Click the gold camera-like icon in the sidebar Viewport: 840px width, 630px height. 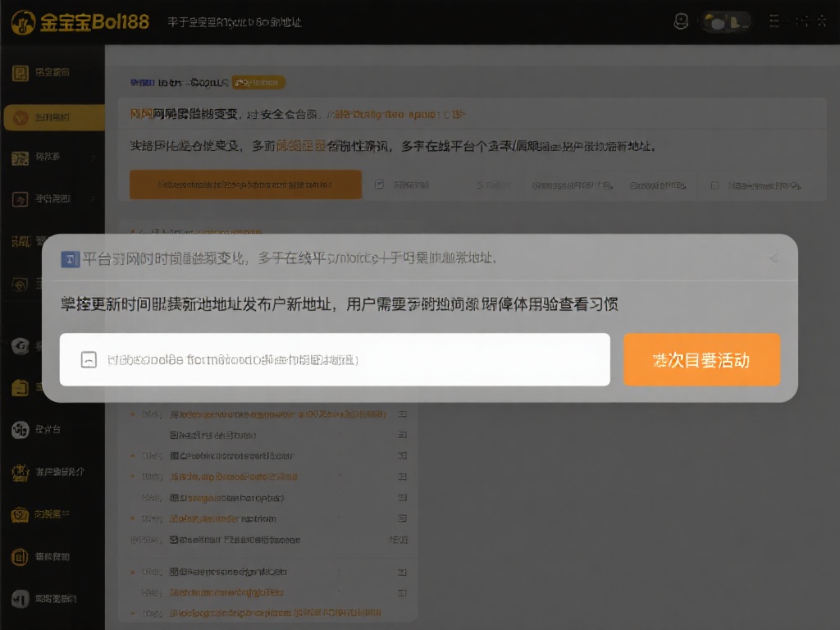(21, 515)
